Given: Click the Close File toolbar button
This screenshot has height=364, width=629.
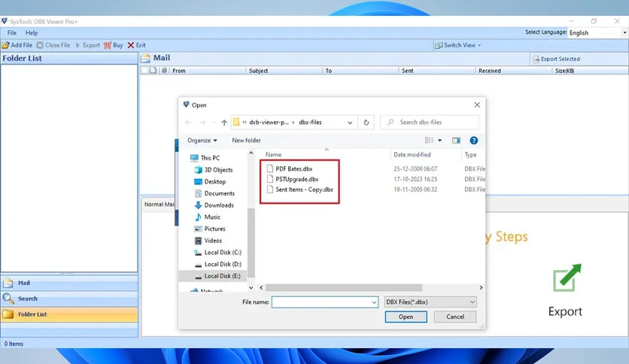Looking at the screenshot, I should coord(53,45).
